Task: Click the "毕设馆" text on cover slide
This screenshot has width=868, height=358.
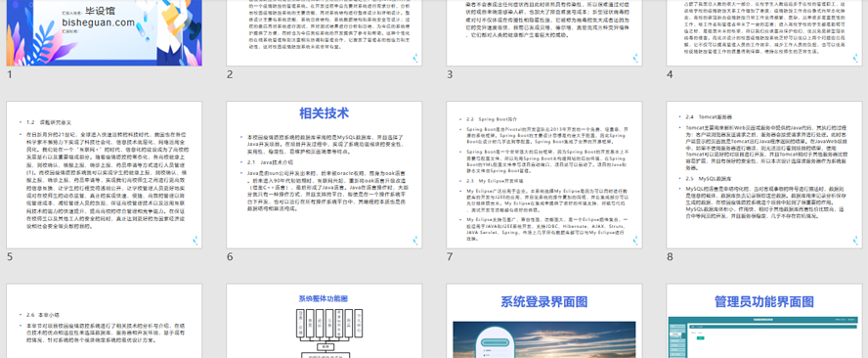Action: (x=101, y=10)
